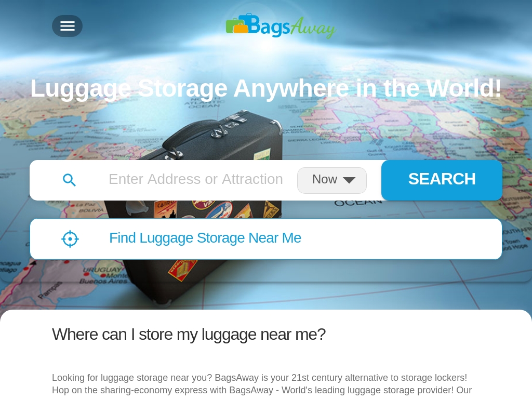Image resolution: width=532 pixels, height=399 pixels.
Task: Click the empty space in the near-me box
Action: point(401,239)
